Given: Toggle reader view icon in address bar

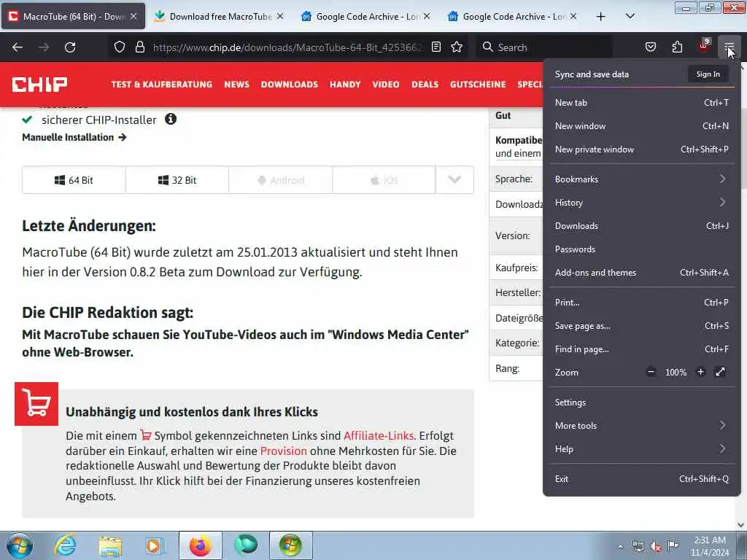Looking at the screenshot, I should pos(436,47).
